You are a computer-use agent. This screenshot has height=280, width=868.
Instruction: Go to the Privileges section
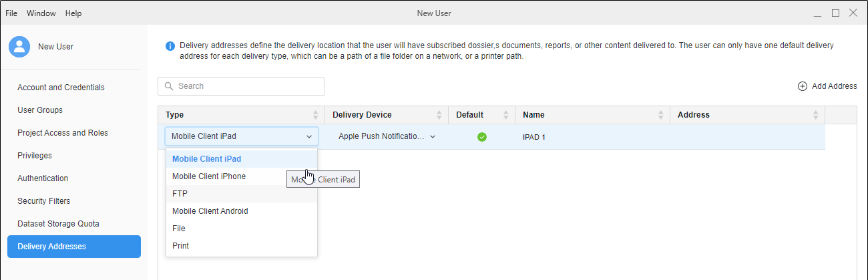click(35, 156)
